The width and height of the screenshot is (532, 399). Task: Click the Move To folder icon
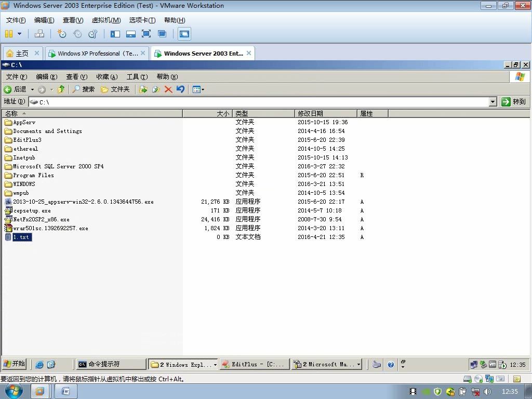tap(143, 89)
